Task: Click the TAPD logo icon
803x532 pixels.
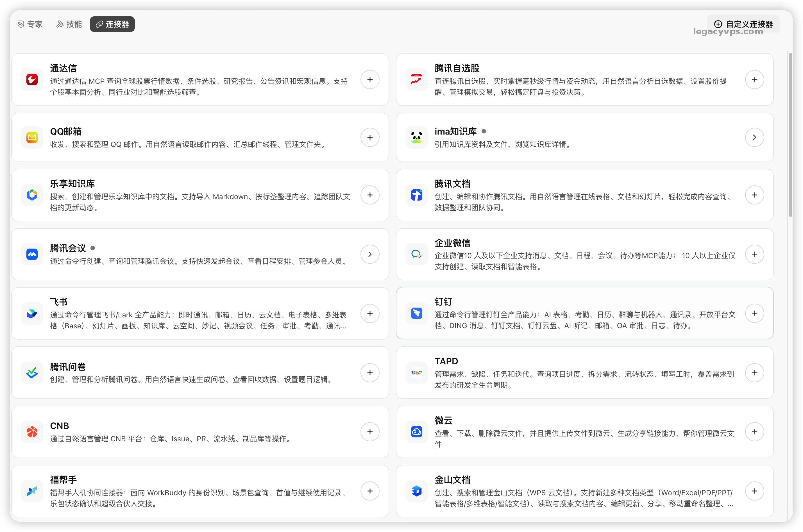Action: [416, 372]
